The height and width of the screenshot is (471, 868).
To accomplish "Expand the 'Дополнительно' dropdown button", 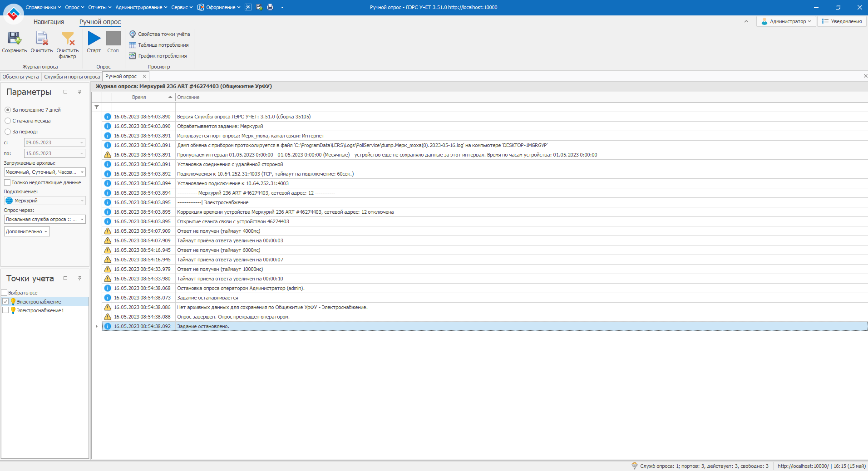I will point(27,231).
